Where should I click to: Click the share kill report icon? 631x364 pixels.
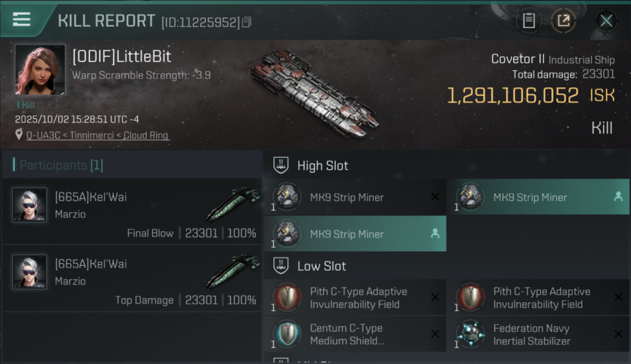click(x=564, y=21)
